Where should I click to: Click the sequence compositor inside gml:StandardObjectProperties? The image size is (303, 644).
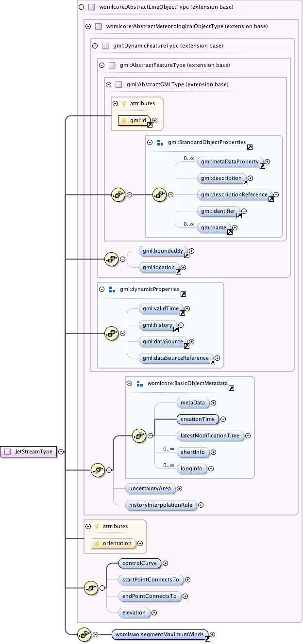tap(160, 195)
